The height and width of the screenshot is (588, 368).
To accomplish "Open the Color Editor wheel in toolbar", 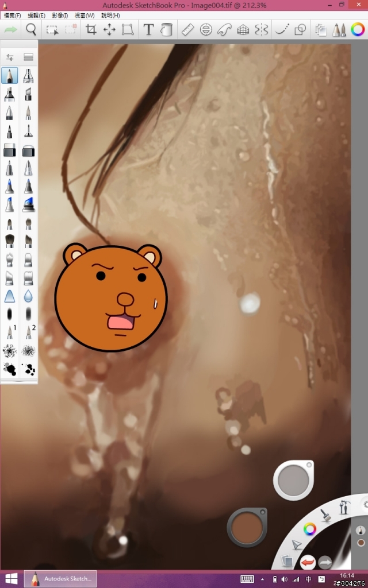I will [358, 29].
